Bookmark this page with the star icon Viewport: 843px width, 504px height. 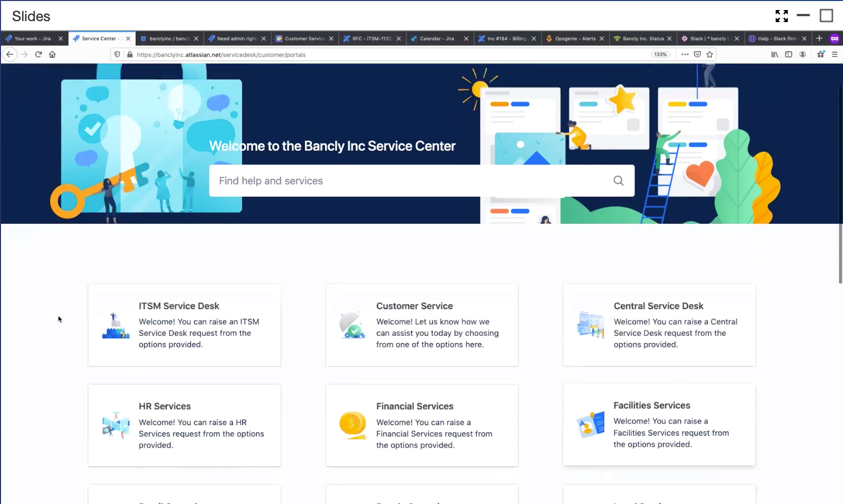coord(710,54)
